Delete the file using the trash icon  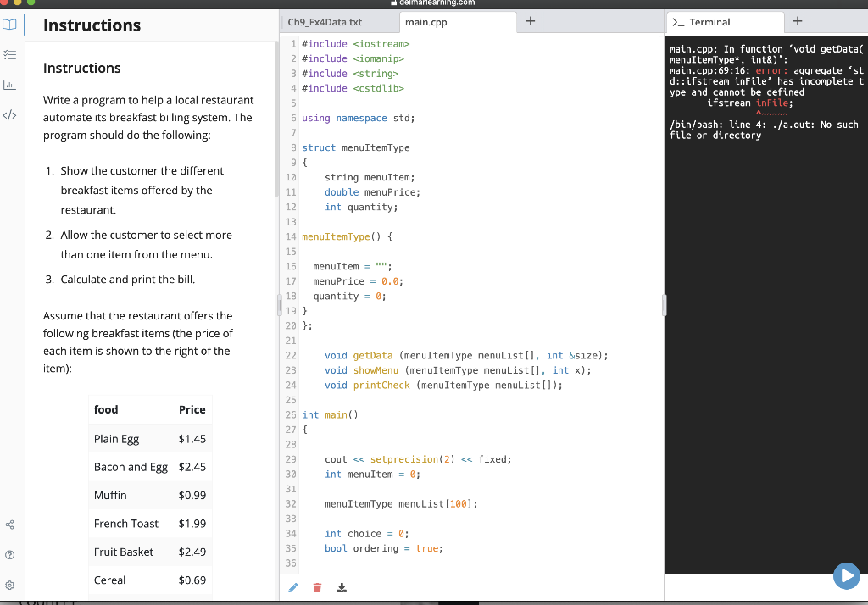click(317, 586)
